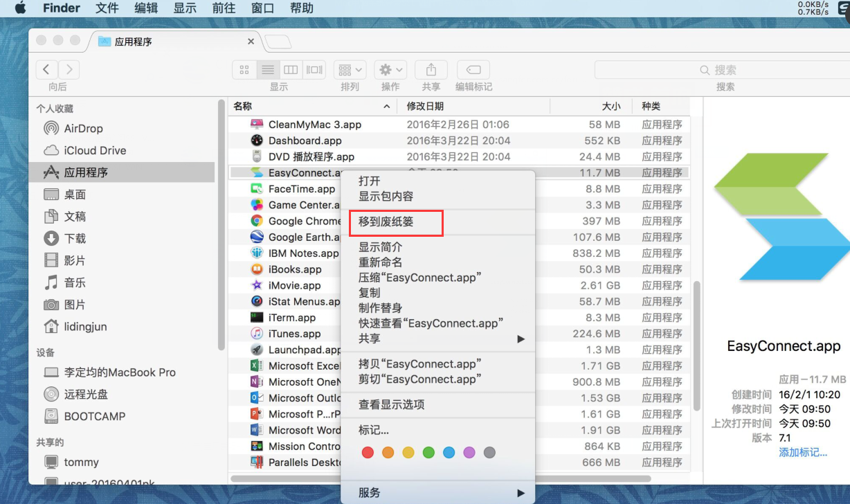
Task: Click the Finder back arrow
Action: pyautogui.click(x=46, y=70)
